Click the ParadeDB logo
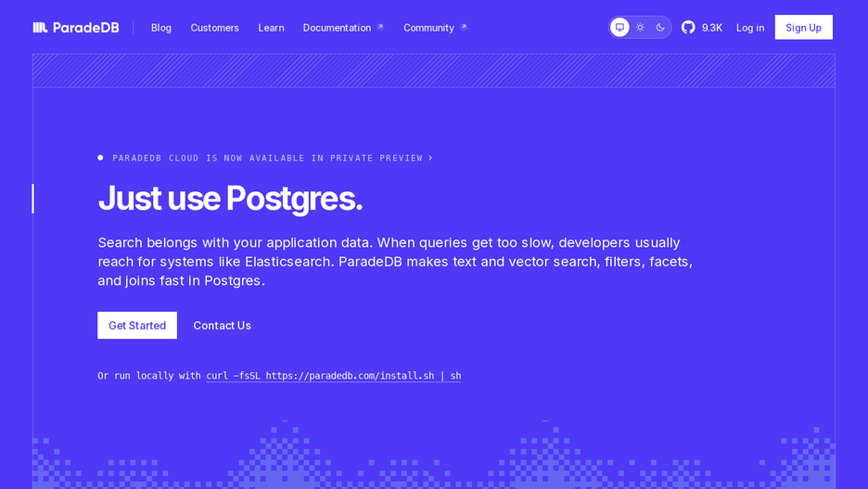 [76, 28]
